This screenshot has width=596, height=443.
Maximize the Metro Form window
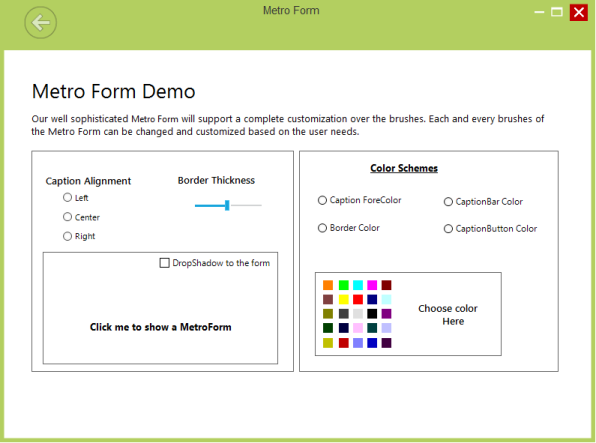pos(557,12)
